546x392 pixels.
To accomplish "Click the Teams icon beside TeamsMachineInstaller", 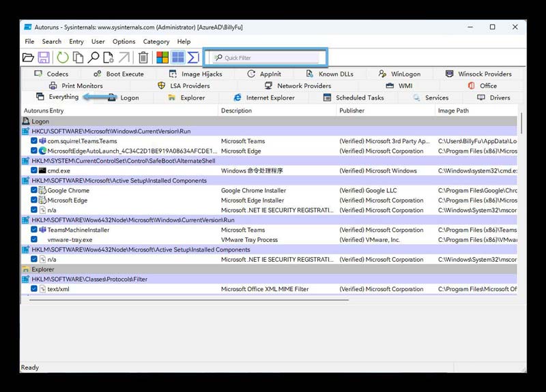I will pos(42,230).
